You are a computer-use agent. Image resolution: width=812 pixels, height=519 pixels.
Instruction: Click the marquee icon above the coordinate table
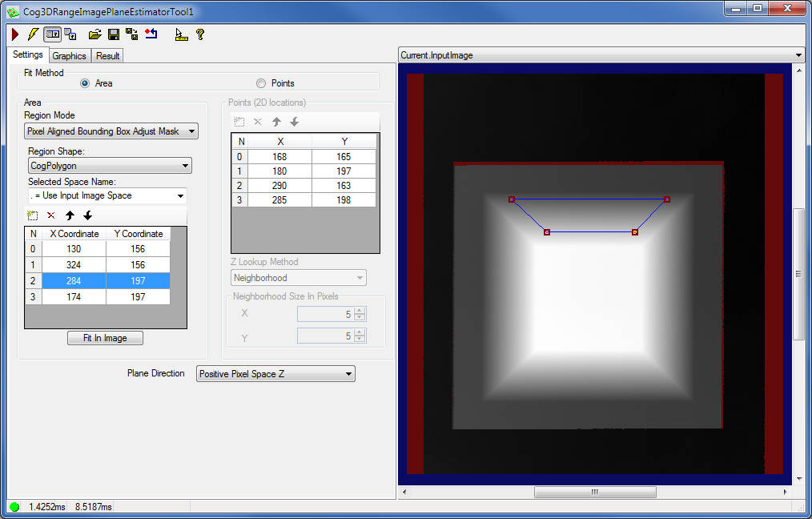pos(31,215)
